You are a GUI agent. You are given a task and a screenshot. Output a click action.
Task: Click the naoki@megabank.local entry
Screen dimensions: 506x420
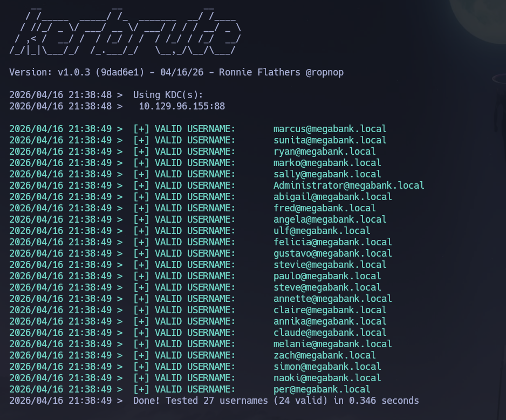pyautogui.click(x=327, y=377)
